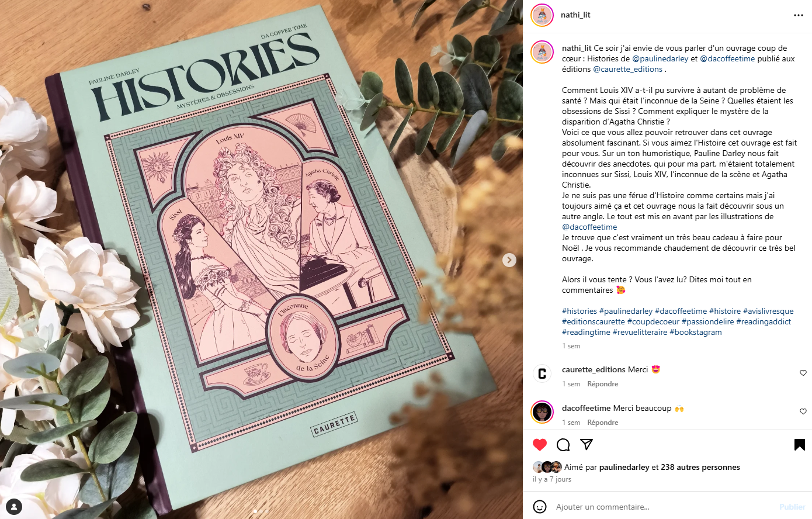Toggle the saved bookmark icon
Image resolution: width=812 pixels, height=519 pixels.
(800, 445)
